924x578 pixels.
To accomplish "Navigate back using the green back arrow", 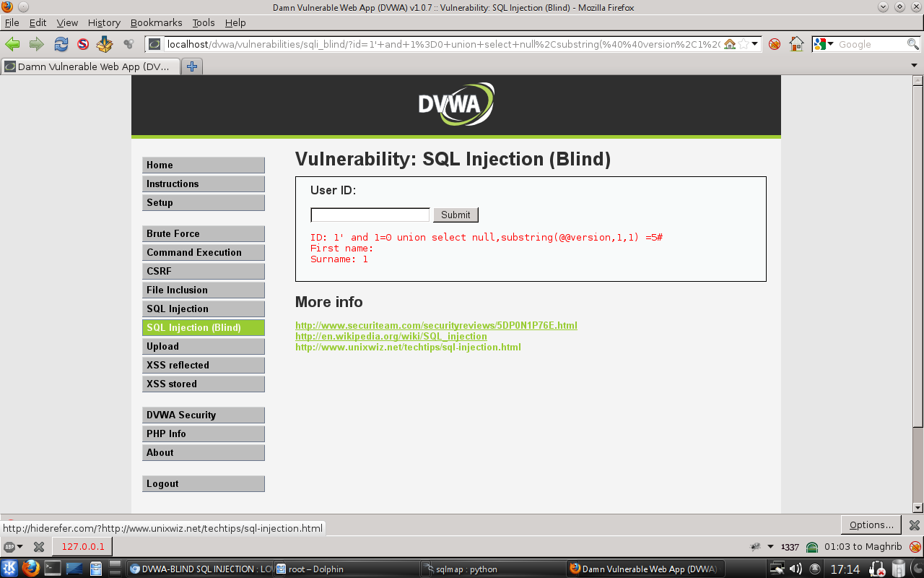I will (12, 44).
